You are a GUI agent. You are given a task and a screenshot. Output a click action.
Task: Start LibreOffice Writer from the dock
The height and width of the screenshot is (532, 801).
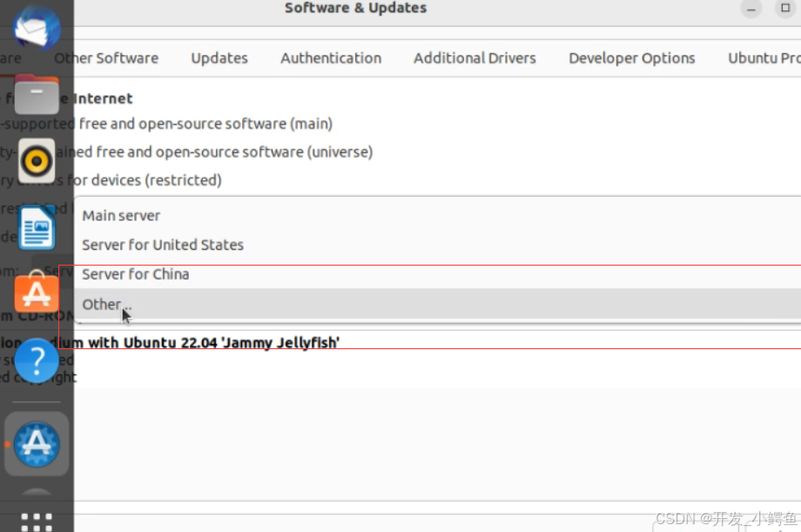pos(37,227)
